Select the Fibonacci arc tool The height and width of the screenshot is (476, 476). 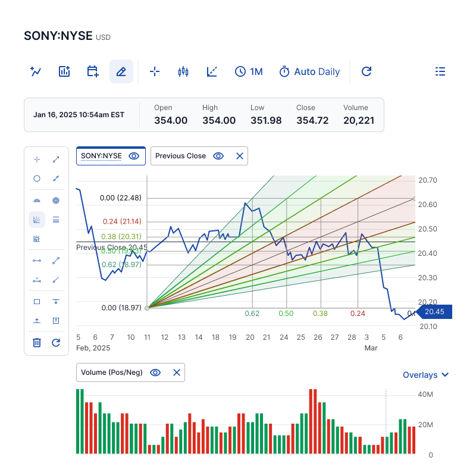[37, 201]
